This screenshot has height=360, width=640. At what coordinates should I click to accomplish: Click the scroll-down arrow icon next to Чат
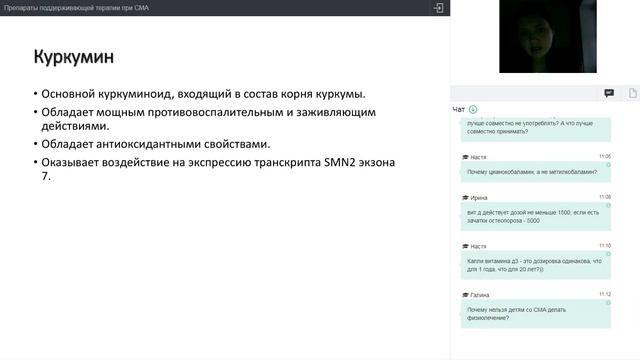[473, 109]
